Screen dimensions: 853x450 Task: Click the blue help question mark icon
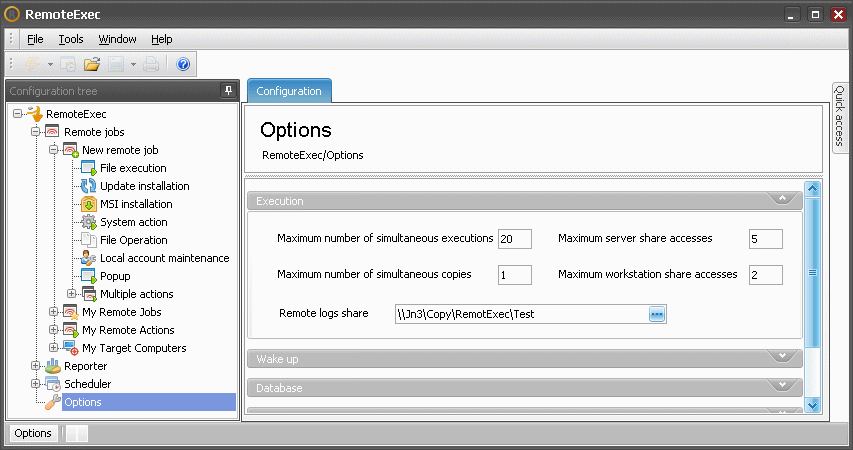pyautogui.click(x=183, y=64)
